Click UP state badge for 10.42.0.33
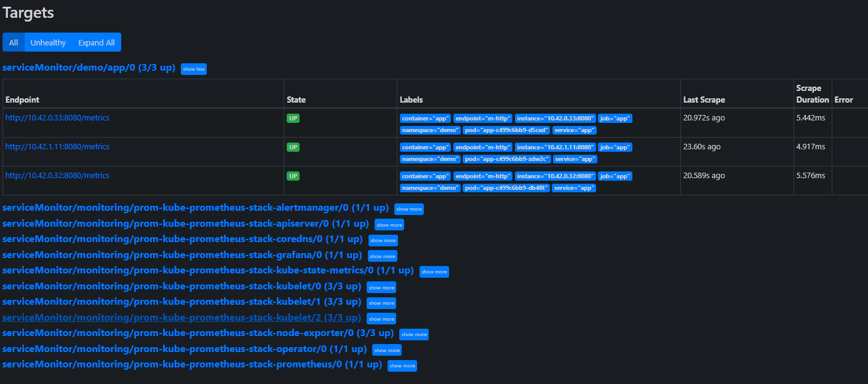868x384 pixels. coord(293,118)
